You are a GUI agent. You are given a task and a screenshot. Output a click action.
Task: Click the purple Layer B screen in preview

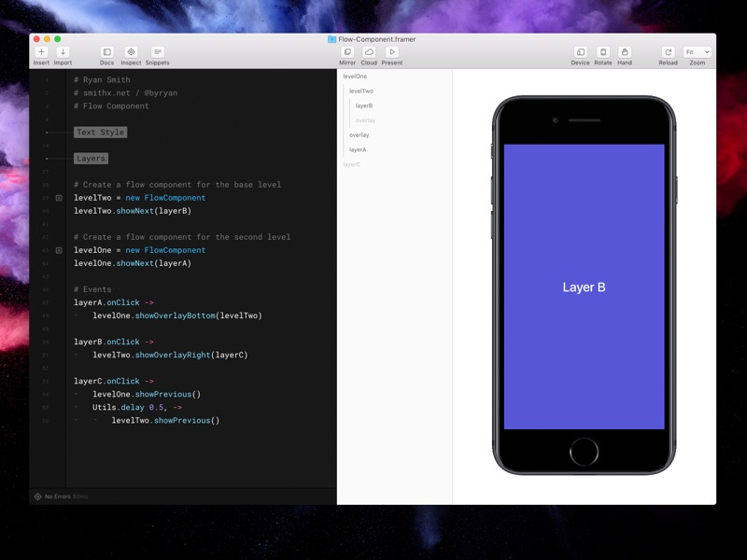pos(584,287)
